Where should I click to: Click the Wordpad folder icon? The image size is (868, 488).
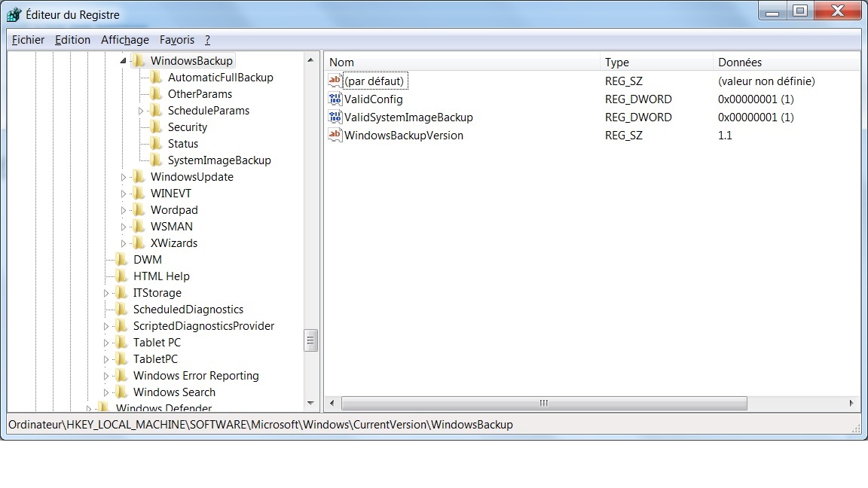pyautogui.click(x=139, y=209)
